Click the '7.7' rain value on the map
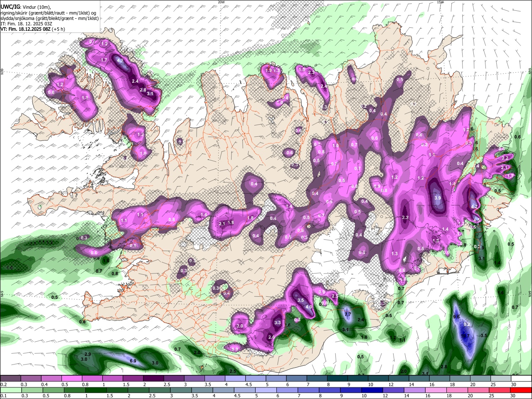 tap(348, 315)
